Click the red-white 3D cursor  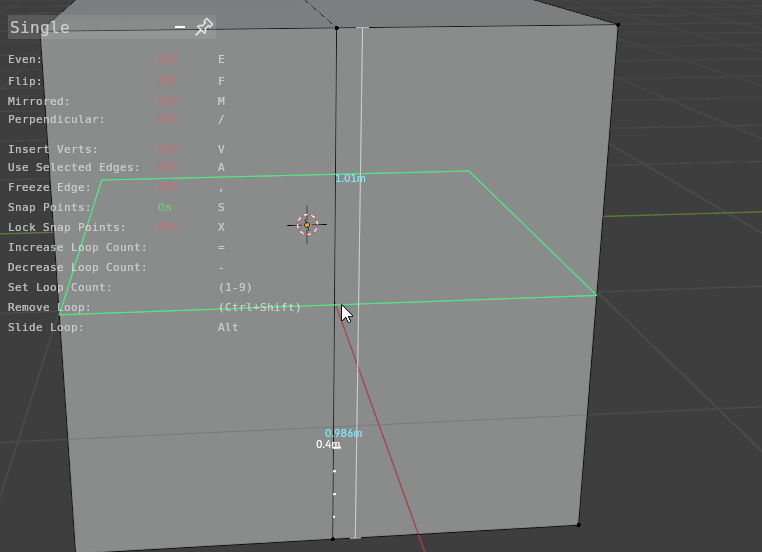[x=307, y=224]
